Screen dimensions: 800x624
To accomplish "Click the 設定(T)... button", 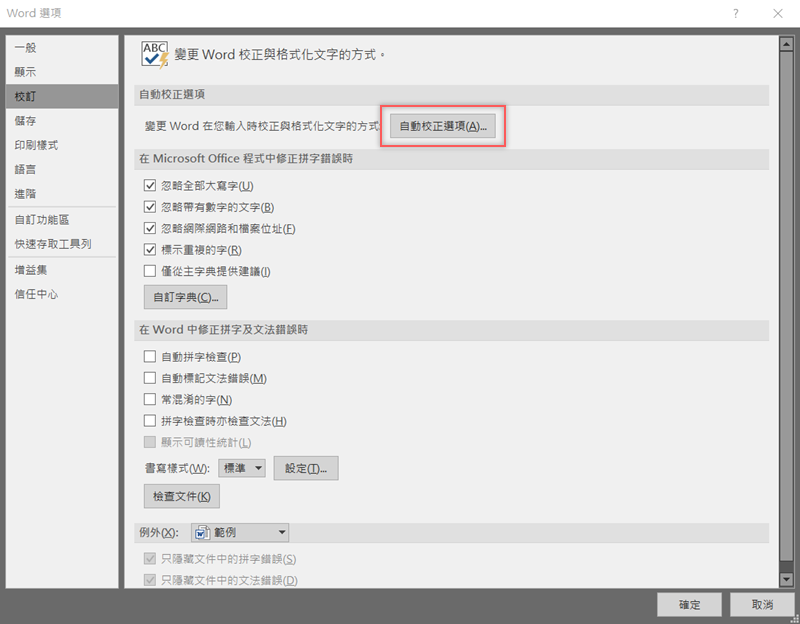I will tap(306, 468).
